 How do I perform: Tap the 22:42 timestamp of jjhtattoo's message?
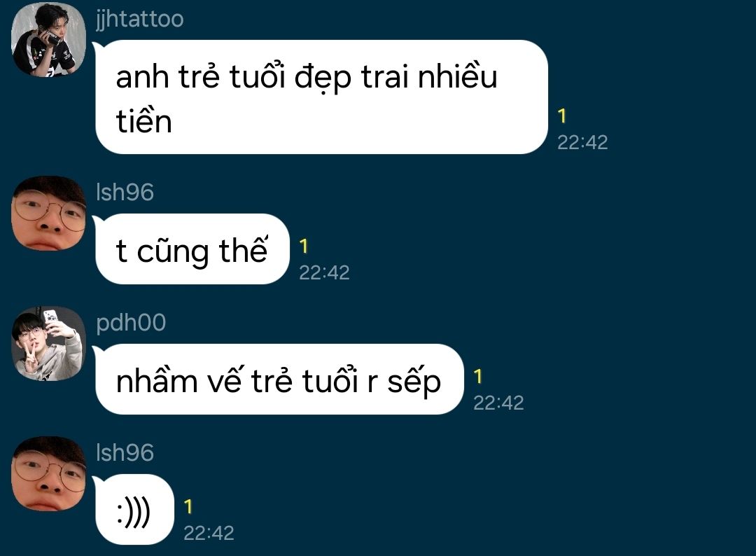click(x=582, y=142)
